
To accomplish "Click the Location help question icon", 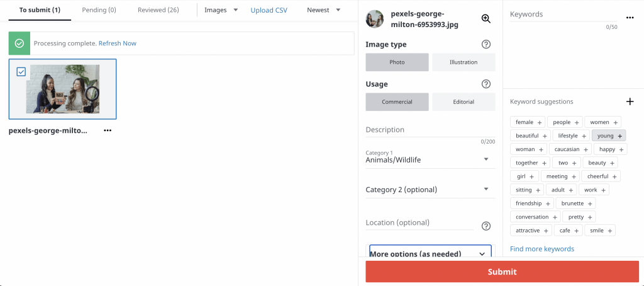I will 486,226.
